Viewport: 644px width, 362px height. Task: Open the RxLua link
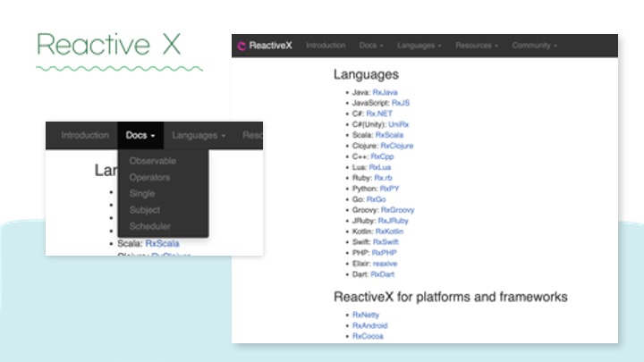point(380,167)
